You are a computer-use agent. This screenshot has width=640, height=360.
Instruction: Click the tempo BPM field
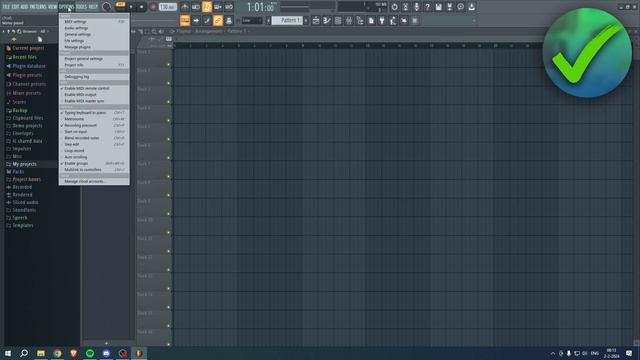tap(167, 7)
